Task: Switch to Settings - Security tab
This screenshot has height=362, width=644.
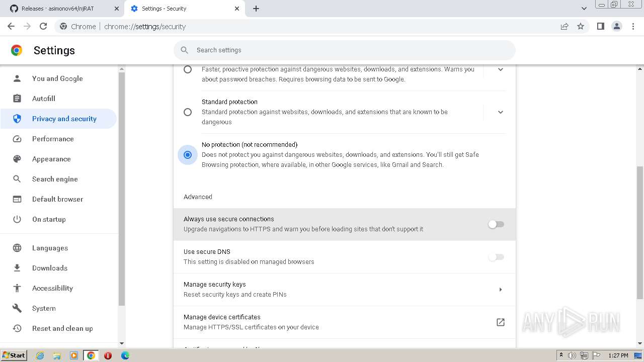Action: pyautogui.click(x=184, y=9)
